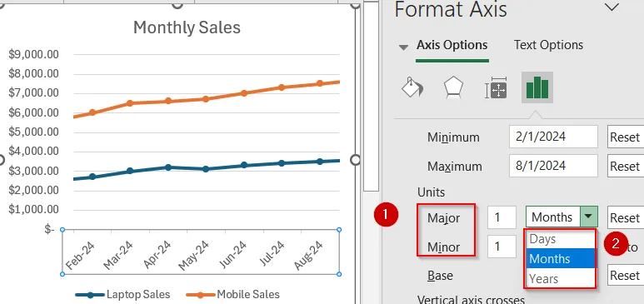
Task: Click the May-24 axis label
Action: click(x=195, y=255)
